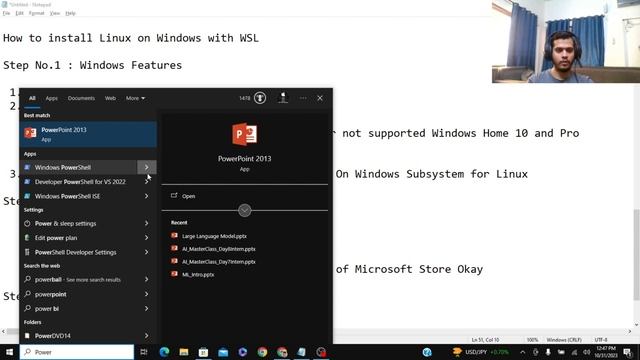The height and width of the screenshot is (360, 640).
Task: Search the web for powerpoint
Action: click(x=78, y=294)
